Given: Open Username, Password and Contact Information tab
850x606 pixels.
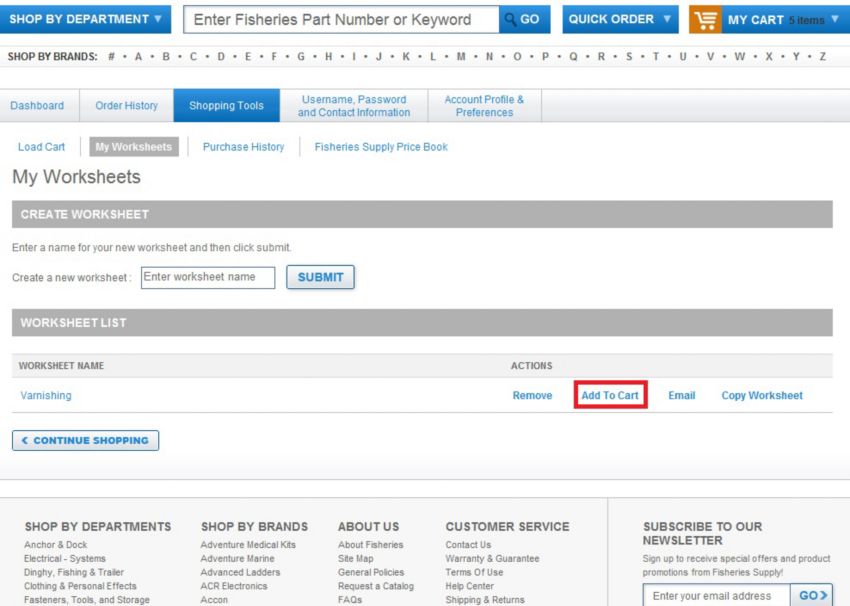Looking at the screenshot, I should pos(354,106).
